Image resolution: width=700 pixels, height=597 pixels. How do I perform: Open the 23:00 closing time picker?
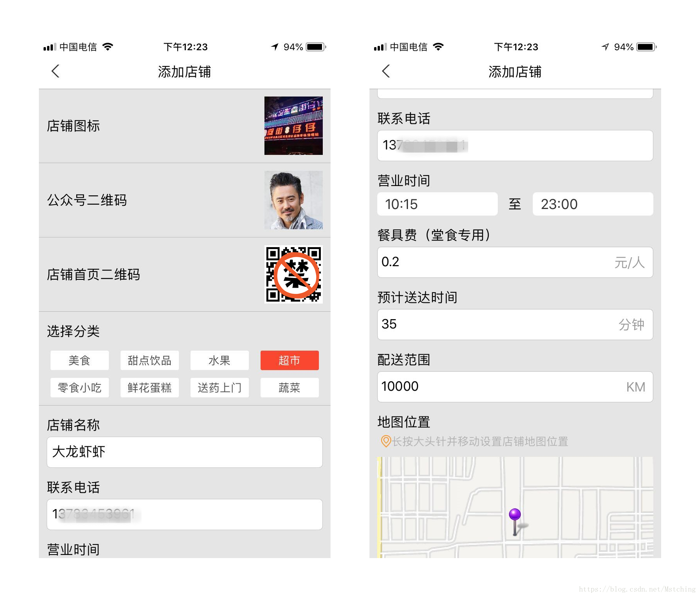tap(593, 204)
